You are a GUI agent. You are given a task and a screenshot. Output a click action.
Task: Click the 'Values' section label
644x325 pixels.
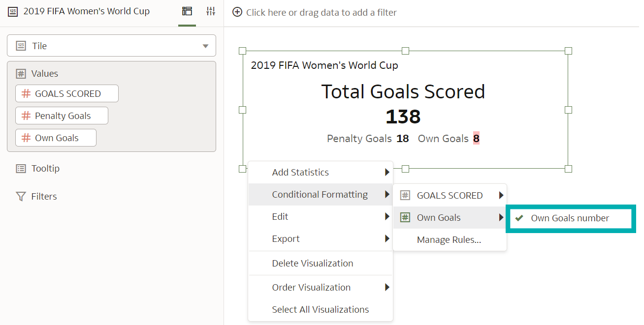(x=45, y=74)
